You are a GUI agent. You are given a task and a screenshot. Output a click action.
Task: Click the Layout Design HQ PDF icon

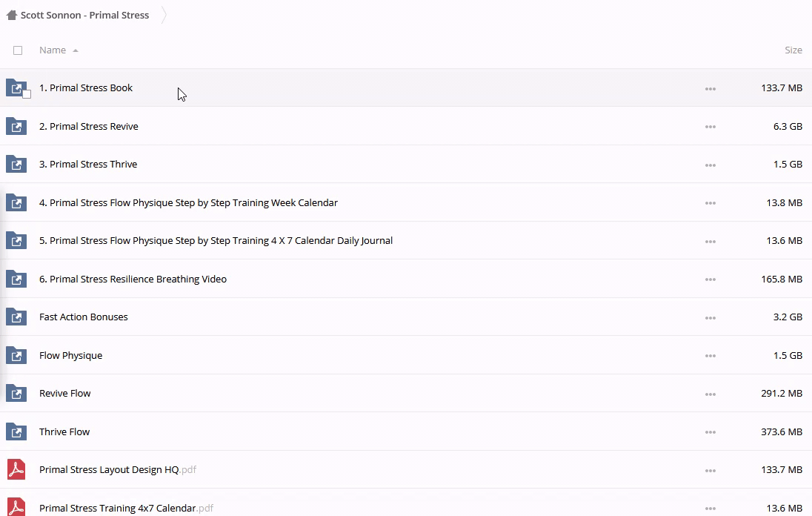(16, 469)
